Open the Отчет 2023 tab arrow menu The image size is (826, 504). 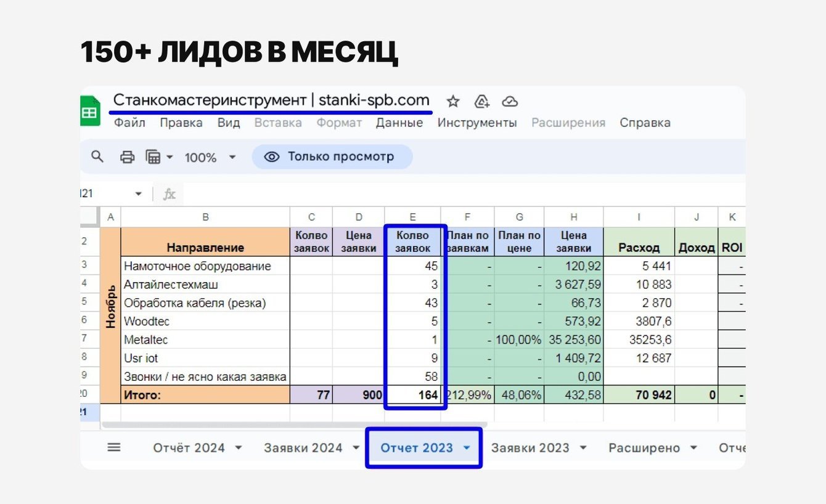(x=467, y=448)
